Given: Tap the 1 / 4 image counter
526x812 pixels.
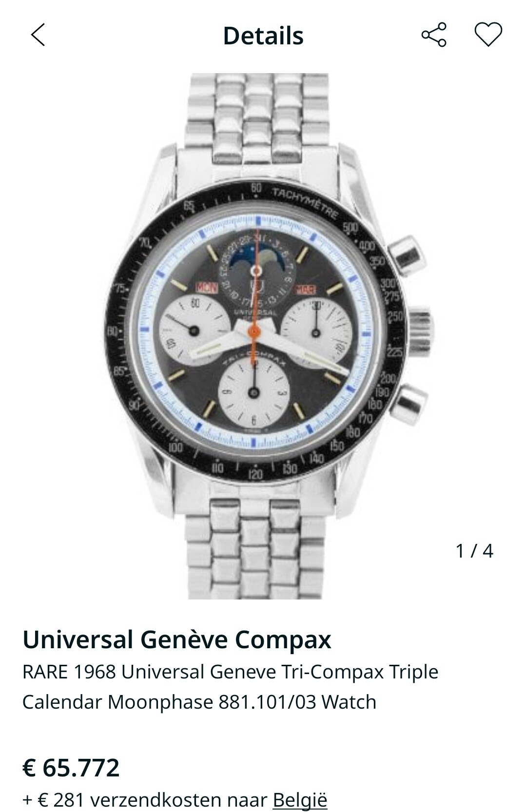Looking at the screenshot, I should click(x=474, y=551).
